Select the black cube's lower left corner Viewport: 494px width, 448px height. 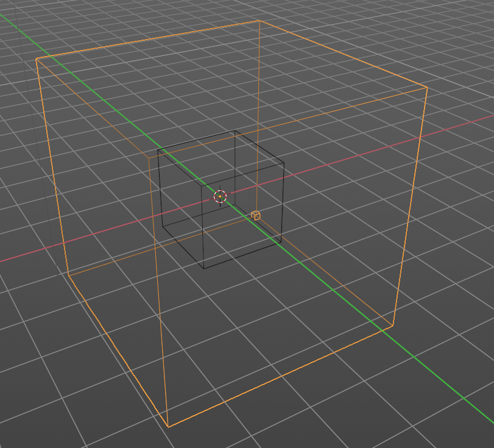click(163, 226)
